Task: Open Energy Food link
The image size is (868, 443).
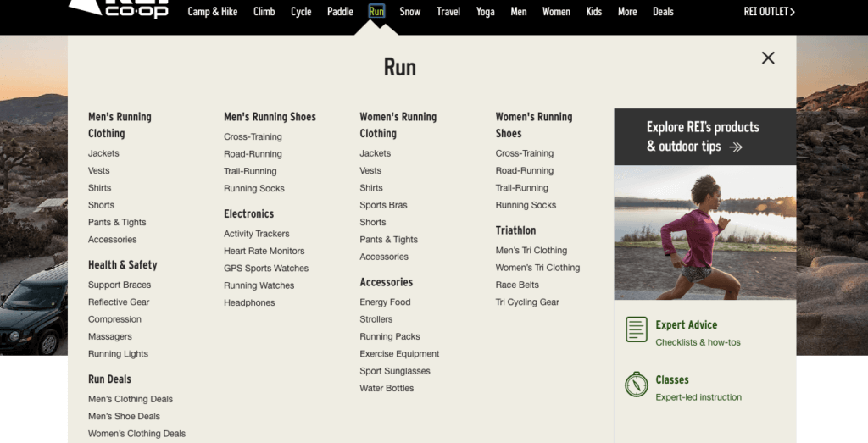Action: (385, 302)
